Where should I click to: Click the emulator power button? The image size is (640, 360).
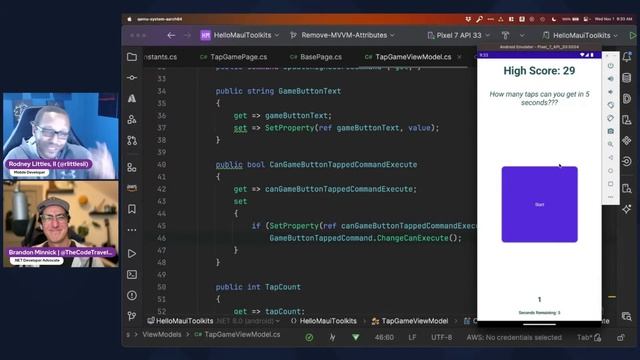(611, 66)
